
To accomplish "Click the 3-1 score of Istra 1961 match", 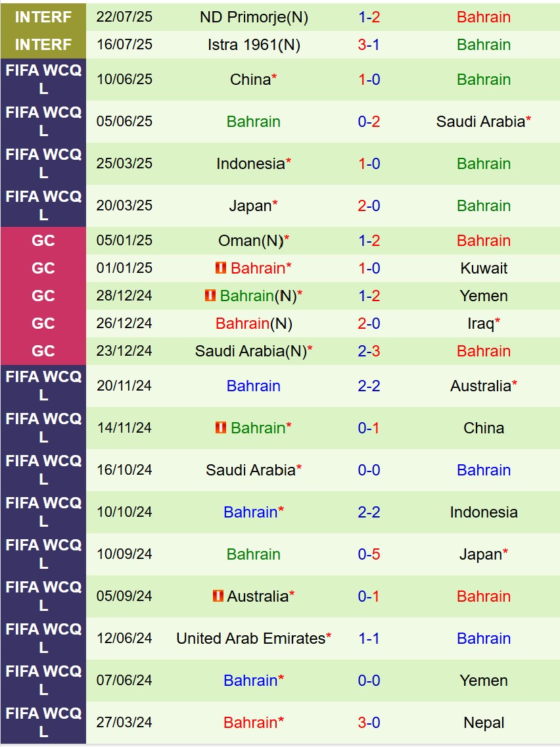I will (369, 45).
